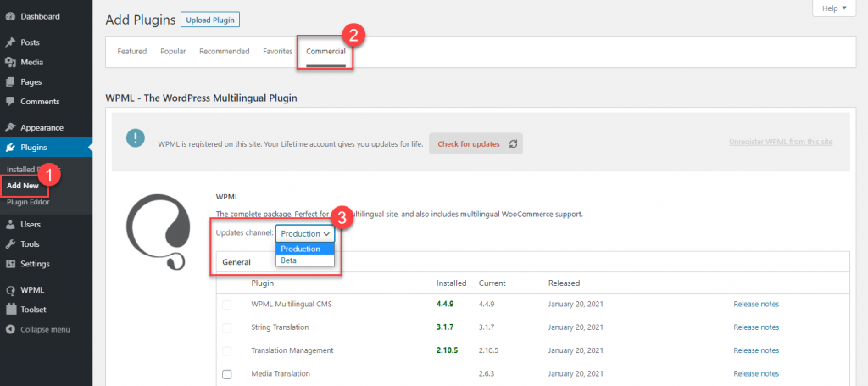Open Release notes for Media Translation
The height and width of the screenshot is (386, 868).
(756, 374)
